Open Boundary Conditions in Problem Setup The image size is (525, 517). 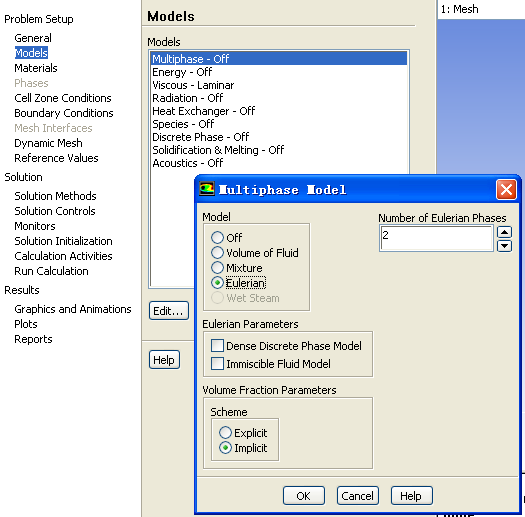(64, 113)
